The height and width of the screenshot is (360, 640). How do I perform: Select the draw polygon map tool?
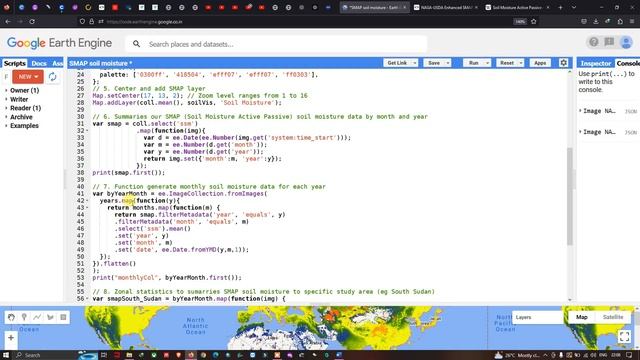pyautogui.click(x=50, y=317)
